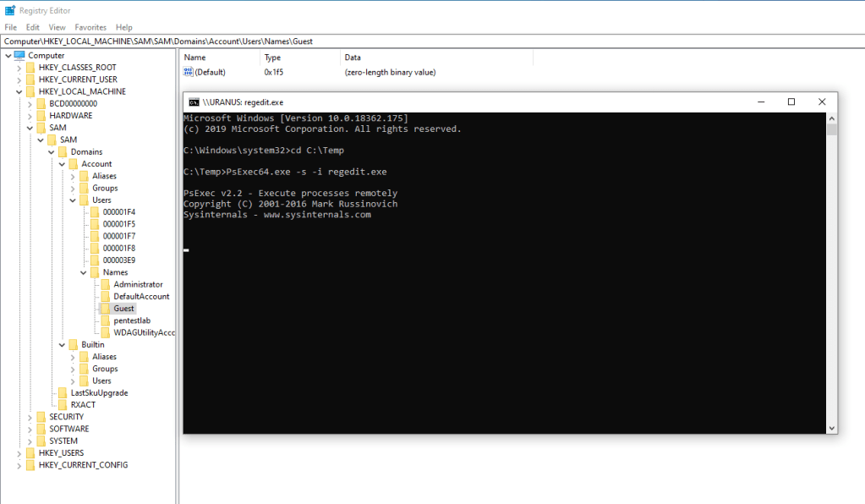Expand the SOFTWARE hive node
This screenshot has height=504, width=865.
tap(30, 429)
